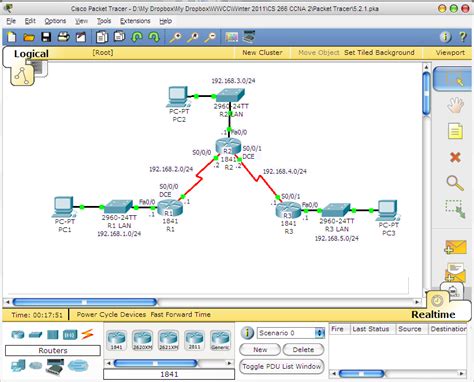Open the Extensions menu
This screenshot has width=474, height=382.
[x=135, y=21]
